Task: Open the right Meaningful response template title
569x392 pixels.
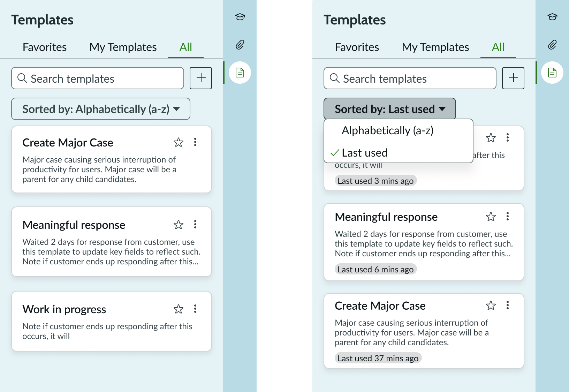Action: 386,217
